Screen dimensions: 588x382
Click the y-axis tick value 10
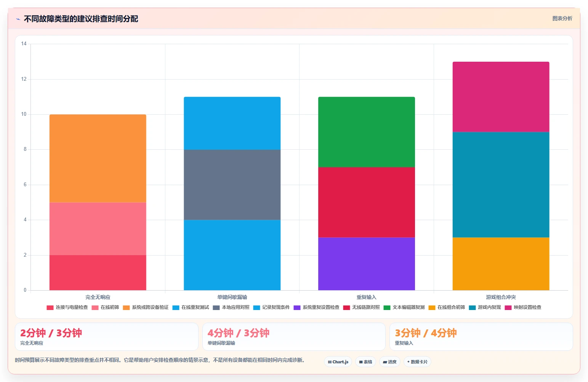[x=24, y=114]
